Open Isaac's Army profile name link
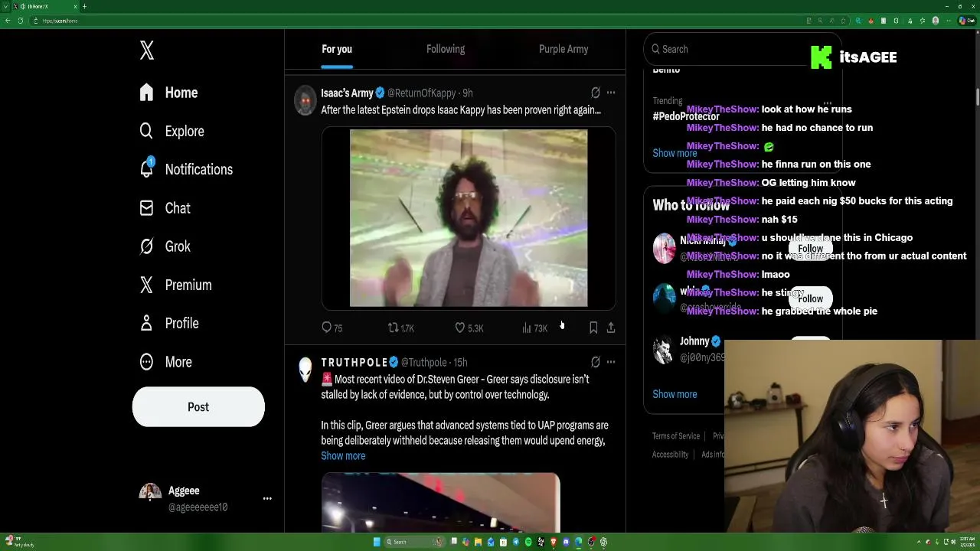The width and height of the screenshot is (980, 551). pyautogui.click(x=347, y=93)
